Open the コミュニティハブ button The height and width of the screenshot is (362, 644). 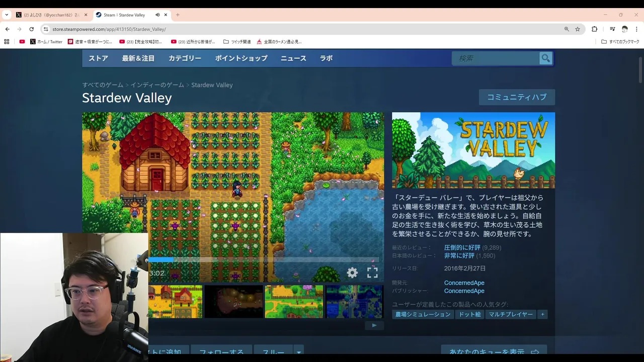coord(517,97)
